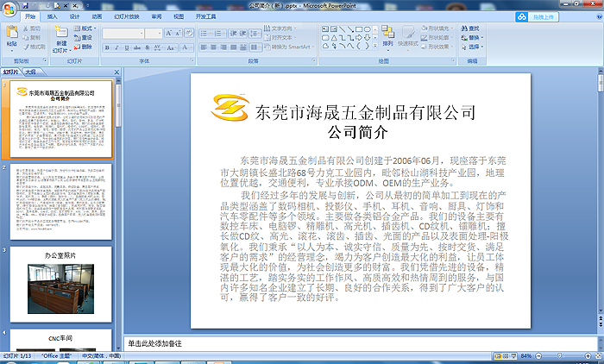Toggle Underline text formatting
This screenshot has height=364, width=604.
[126, 48]
